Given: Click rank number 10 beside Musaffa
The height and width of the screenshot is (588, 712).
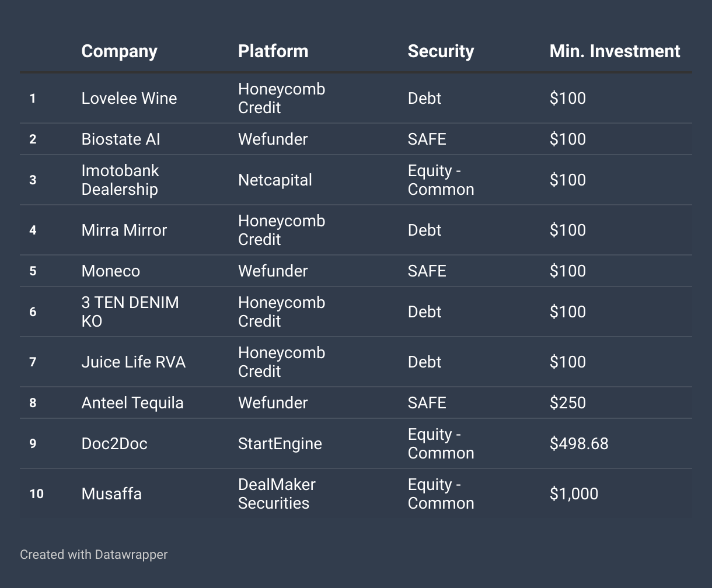Looking at the screenshot, I should pos(36,494).
